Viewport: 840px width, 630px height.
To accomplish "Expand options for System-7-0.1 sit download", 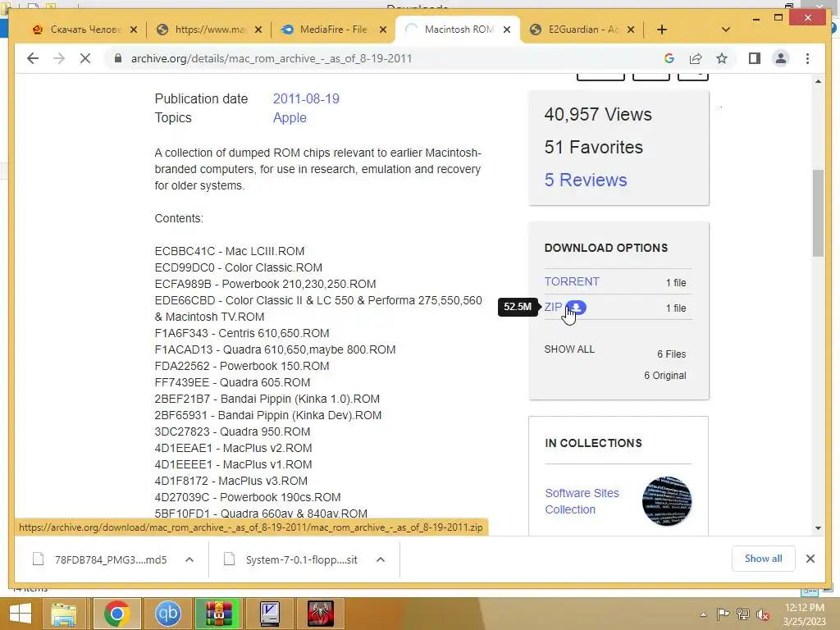I will click(x=381, y=559).
